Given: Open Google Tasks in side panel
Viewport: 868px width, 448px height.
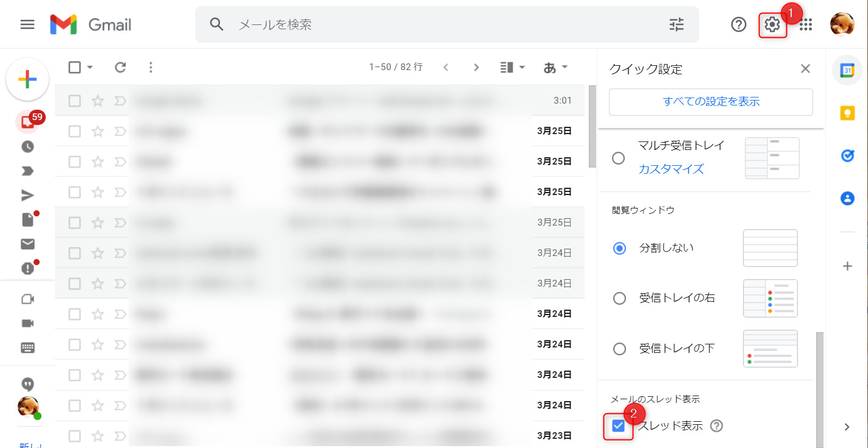Looking at the screenshot, I should tap(847, 156).
